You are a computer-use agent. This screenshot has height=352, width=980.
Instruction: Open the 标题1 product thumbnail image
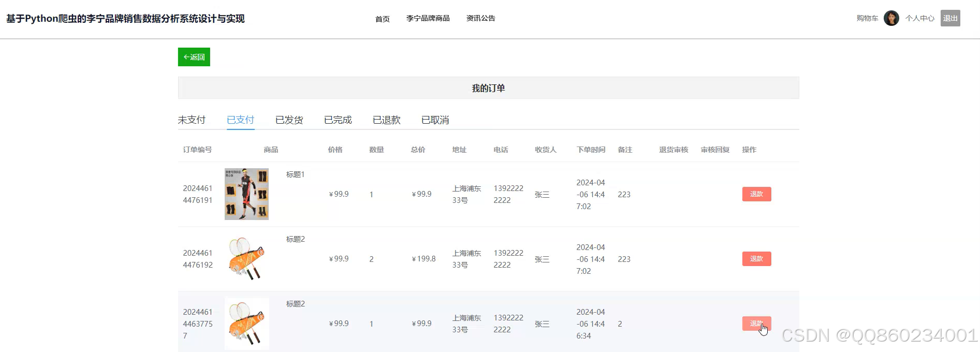(x=246, y=194)
